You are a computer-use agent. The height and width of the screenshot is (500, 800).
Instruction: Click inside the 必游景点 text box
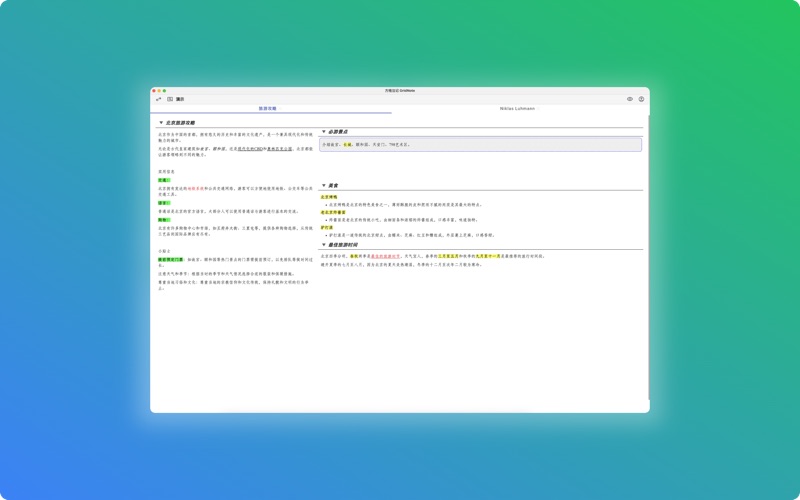click(x=480, y=145)
